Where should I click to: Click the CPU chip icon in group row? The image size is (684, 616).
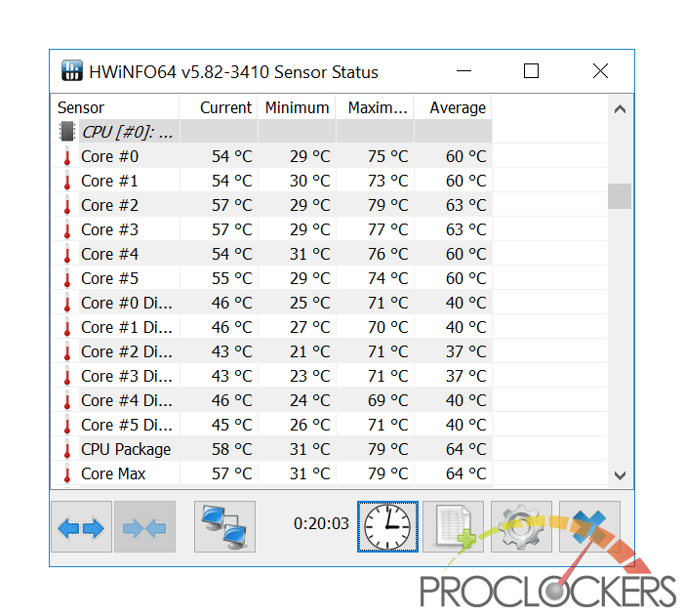point(67,132)
